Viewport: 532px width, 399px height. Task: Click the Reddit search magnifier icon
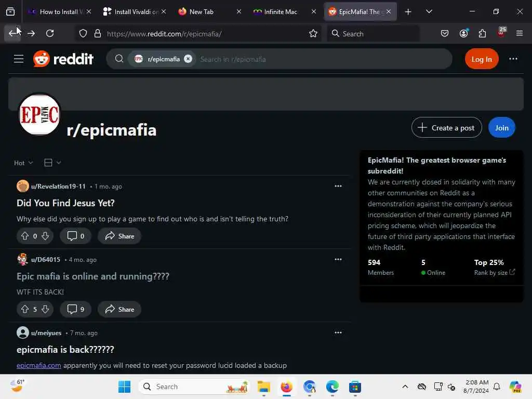coord(119,59)
